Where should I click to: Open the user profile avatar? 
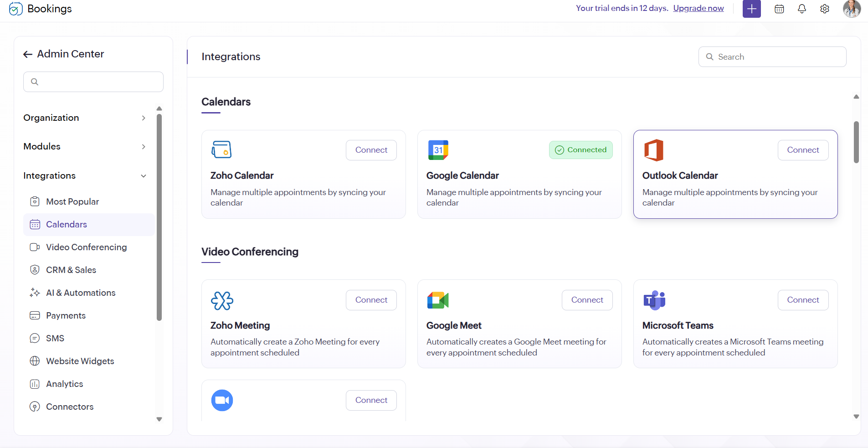click(852, 9)
